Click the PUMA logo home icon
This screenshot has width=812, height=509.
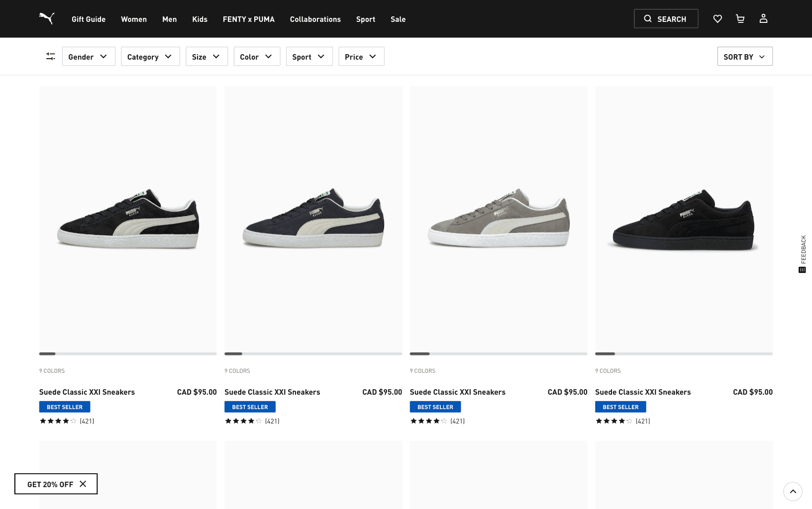47,18
